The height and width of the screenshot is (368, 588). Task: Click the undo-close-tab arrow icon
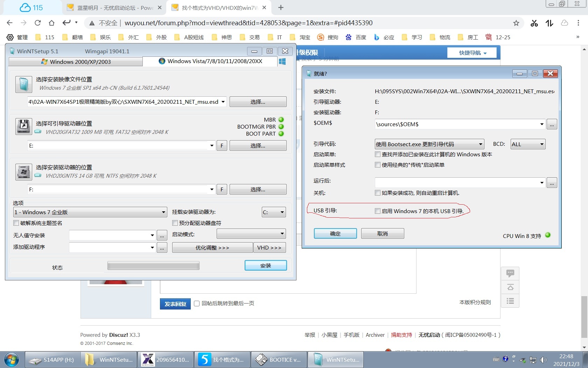click(66, 23)
